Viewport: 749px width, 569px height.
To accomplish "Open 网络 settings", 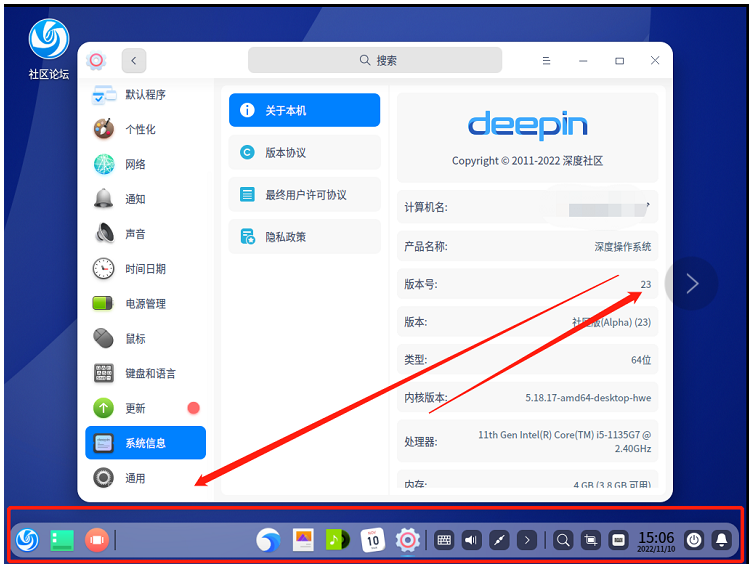I will [x=145, y=164].
